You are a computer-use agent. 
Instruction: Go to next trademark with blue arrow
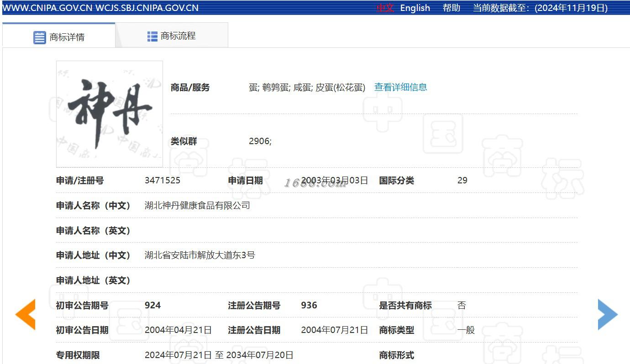click(x=608, y=314)
